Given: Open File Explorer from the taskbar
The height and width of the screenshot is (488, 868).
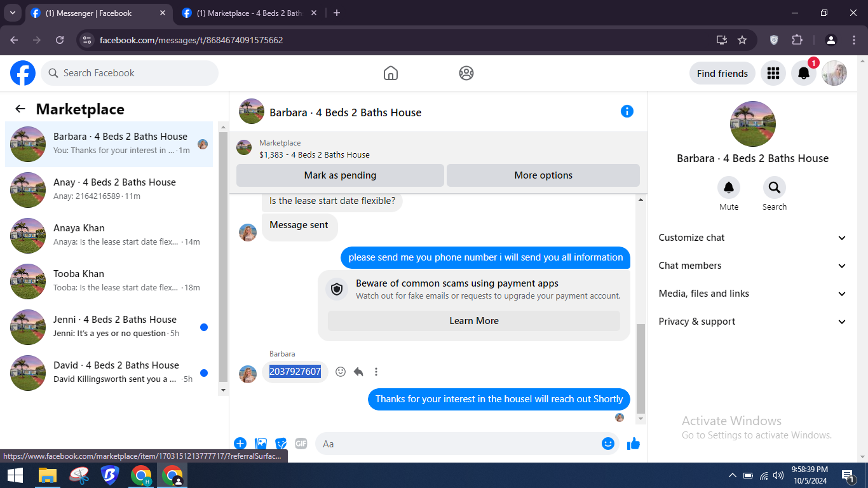Looking at the screenshot, I should [x=48, y=475].
